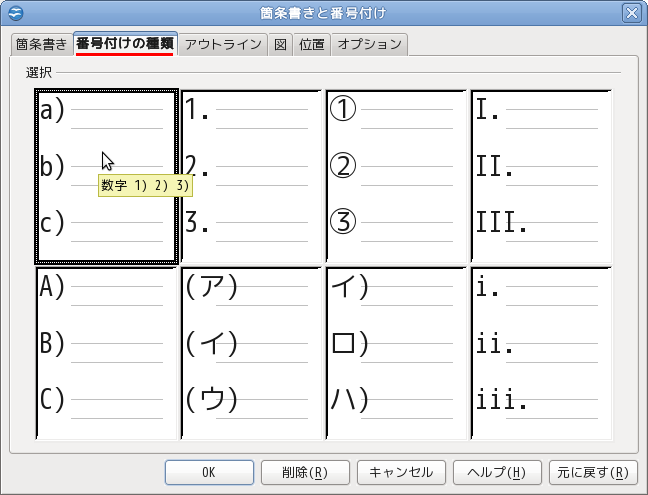The image size is (648, 495).
Task: Open the 番号付けの種類 tab
Action: pos(125,43)
